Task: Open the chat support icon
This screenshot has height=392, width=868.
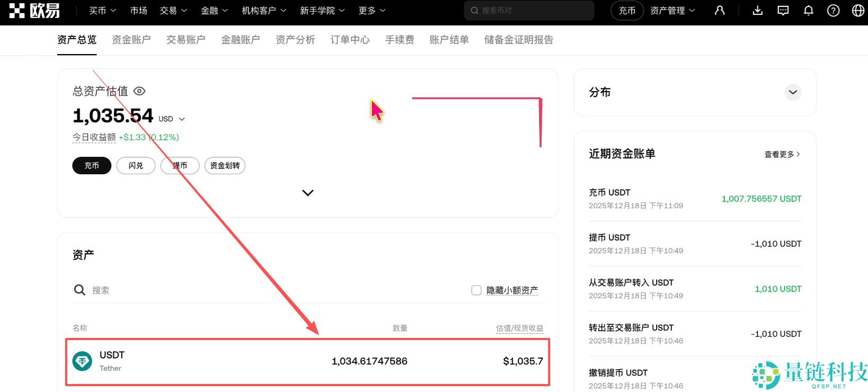Action: click(x=783, y=11)
